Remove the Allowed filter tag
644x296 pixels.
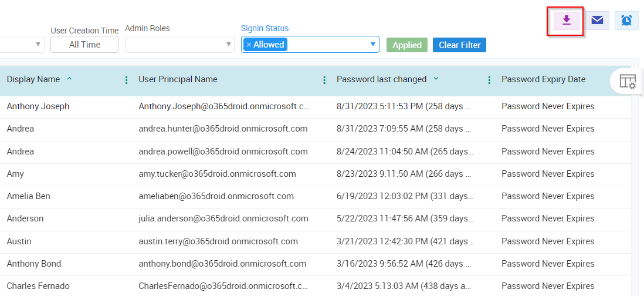tap(249, 45)
